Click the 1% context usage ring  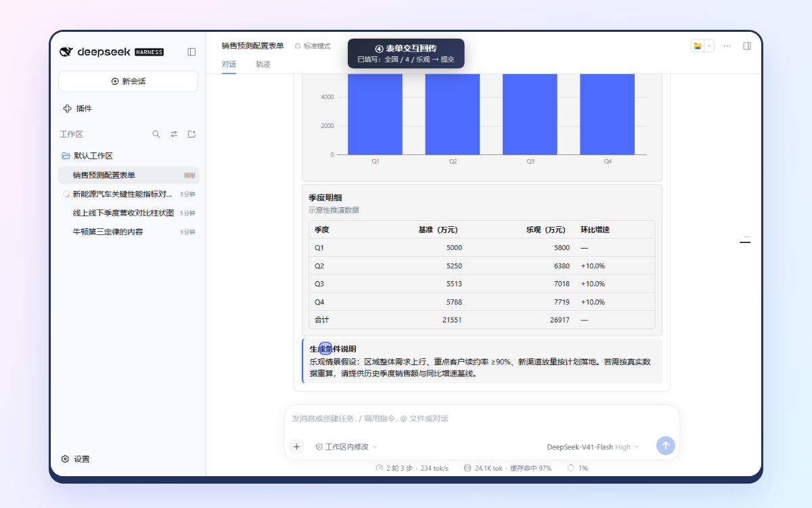coord(570,468)
